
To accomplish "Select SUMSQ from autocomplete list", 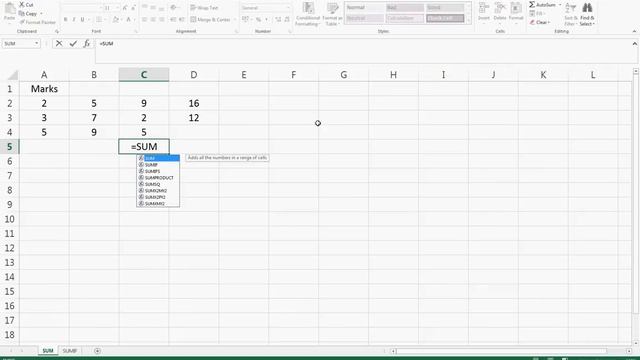I will point(158,184).
